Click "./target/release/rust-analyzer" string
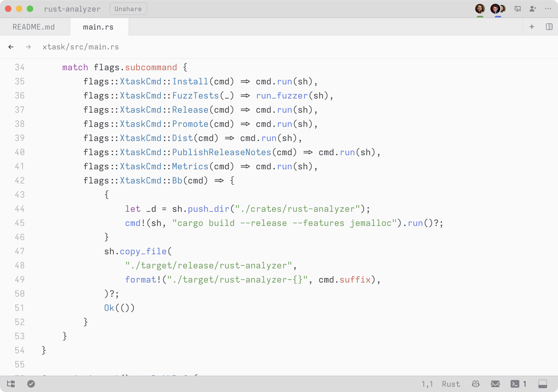 208,265
